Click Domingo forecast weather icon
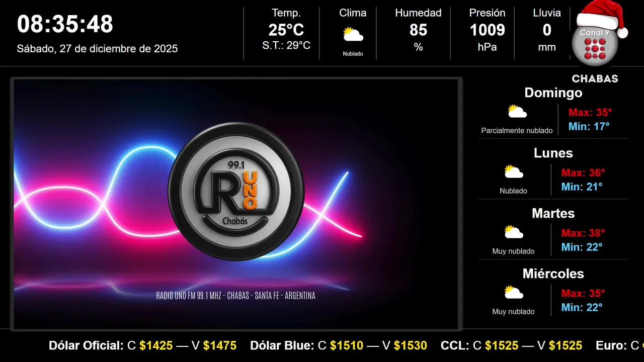 (x=517, y=112)
